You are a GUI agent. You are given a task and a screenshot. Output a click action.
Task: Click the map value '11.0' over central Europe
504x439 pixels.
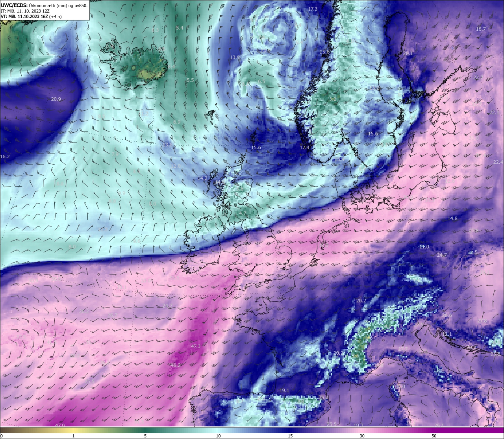(x=424, y=246)
